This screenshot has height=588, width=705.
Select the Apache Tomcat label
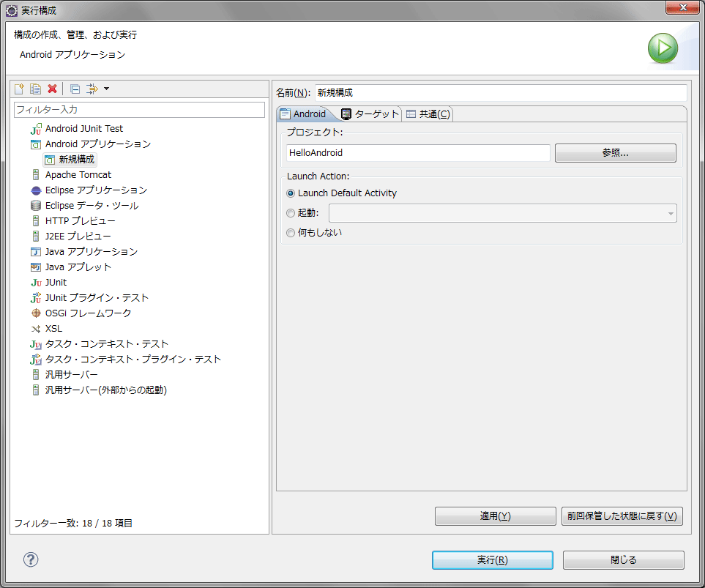[78, 175]
